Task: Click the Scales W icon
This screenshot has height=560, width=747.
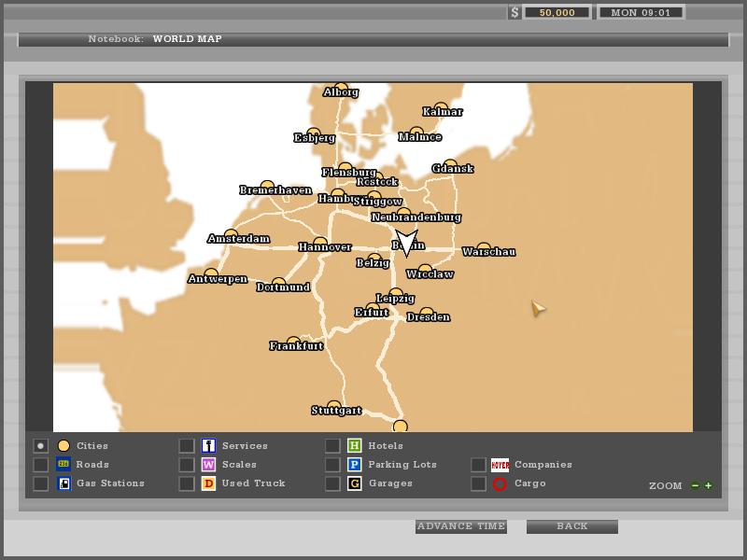Action: click(x=209, y=465)
